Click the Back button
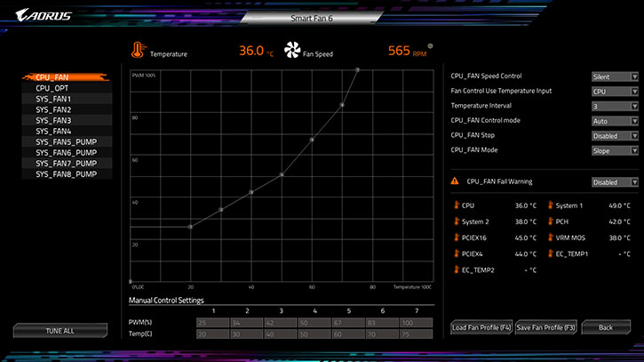 [605, 328]
